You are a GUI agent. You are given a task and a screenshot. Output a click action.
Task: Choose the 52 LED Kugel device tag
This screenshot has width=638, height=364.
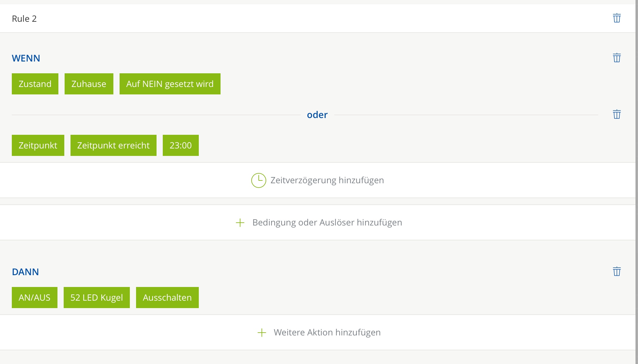97,298
